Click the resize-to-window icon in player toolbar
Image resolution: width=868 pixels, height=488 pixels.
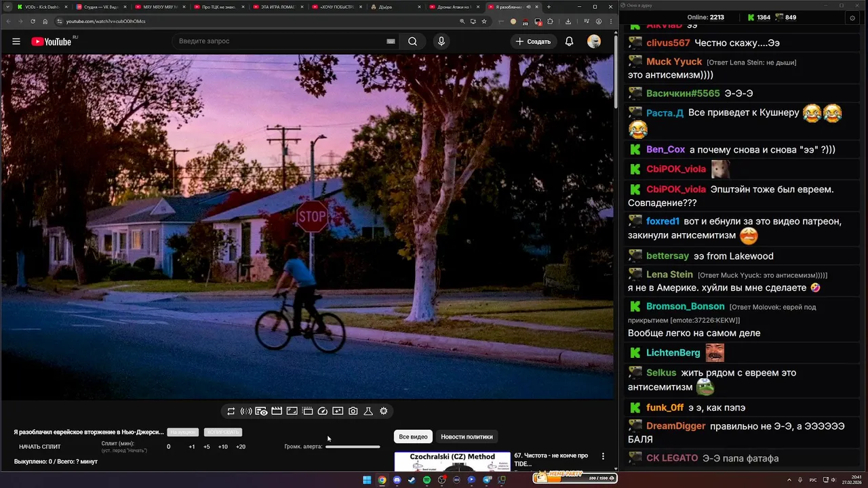(x=292, y=411)
